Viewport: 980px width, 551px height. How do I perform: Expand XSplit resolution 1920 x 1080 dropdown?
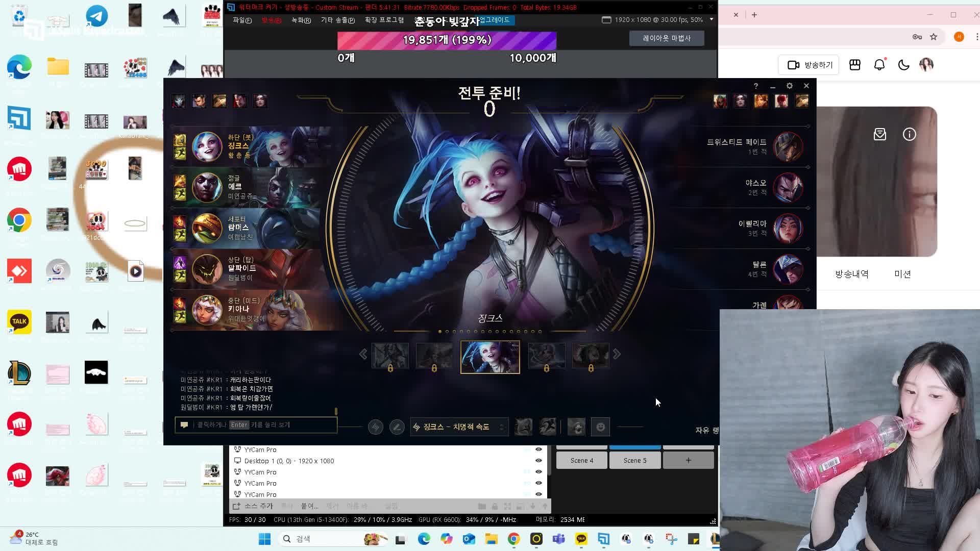point(712,19)
